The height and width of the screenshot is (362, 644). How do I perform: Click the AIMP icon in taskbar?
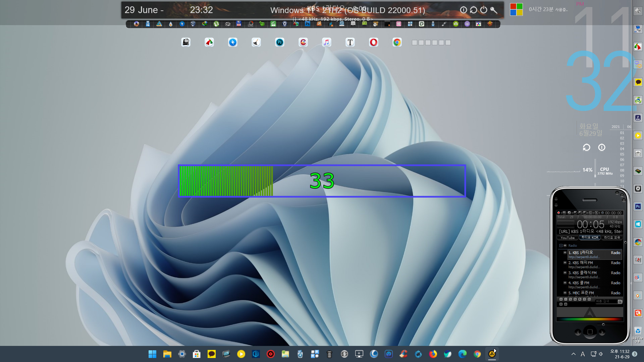[x=492, y=354]
